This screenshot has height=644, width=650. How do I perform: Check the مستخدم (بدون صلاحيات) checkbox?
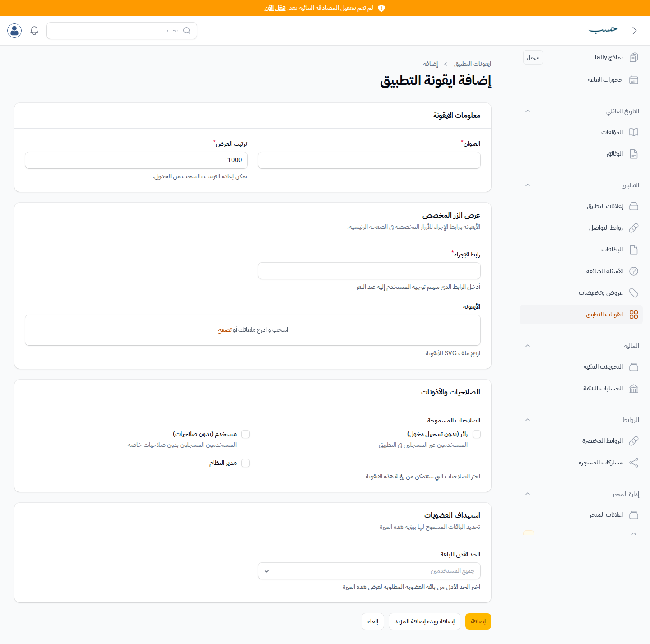(x=246, y=434)
